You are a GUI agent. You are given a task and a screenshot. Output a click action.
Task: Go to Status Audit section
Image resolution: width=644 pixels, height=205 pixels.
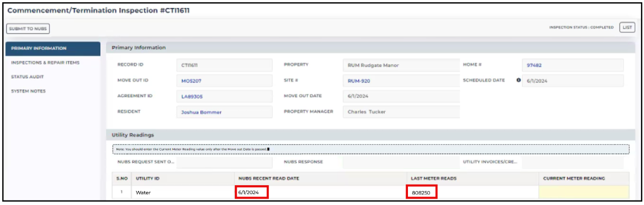click(27, 77)
